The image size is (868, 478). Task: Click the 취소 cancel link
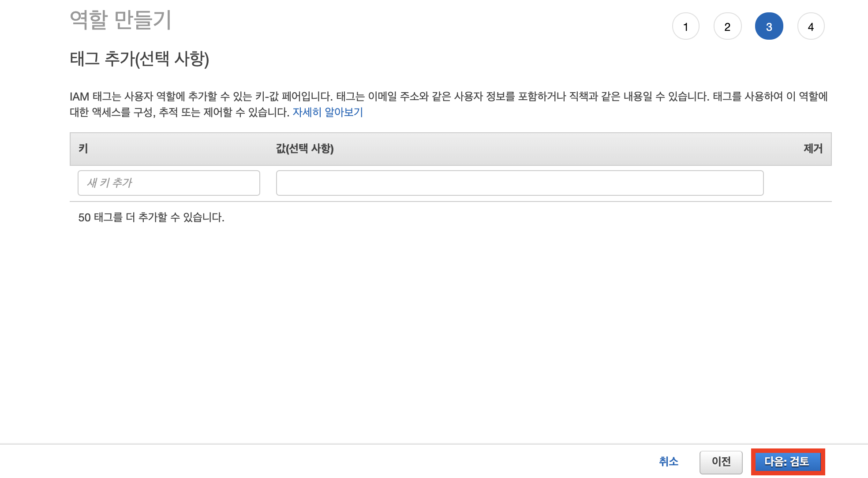click(x=668, y=461)
